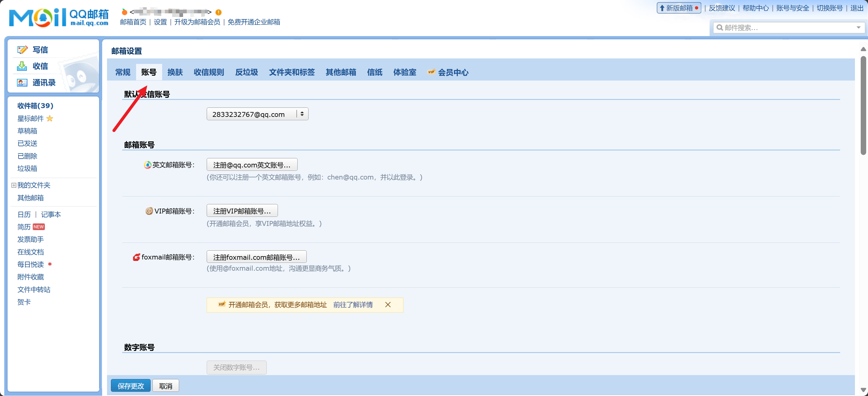Click the inbox download icon
This screenshot has height=396, width=868.
(x=22, y=66)
